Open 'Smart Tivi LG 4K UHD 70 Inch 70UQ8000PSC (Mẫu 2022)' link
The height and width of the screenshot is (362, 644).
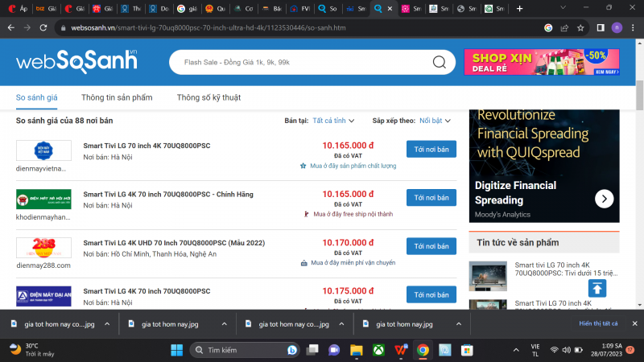point(174,243)
